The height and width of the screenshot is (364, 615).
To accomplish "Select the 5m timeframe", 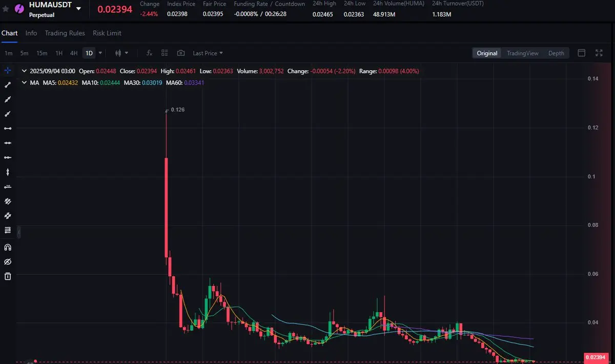I will tap(25, 53).
